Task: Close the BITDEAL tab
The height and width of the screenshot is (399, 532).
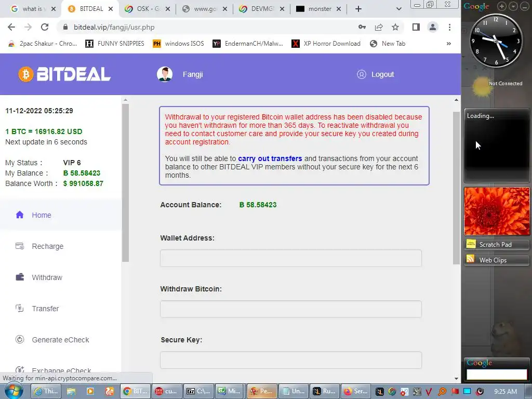Action: [x=111, y=9]
